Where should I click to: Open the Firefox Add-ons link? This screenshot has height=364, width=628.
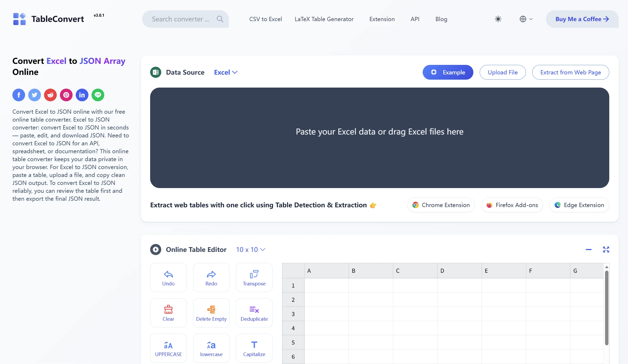512,205
